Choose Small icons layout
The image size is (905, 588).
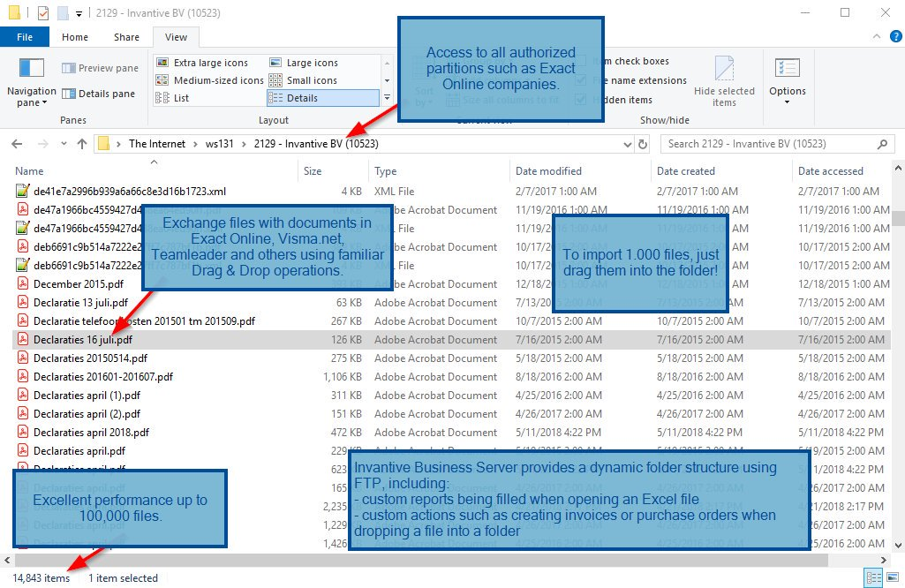click(x=303, y=80)
